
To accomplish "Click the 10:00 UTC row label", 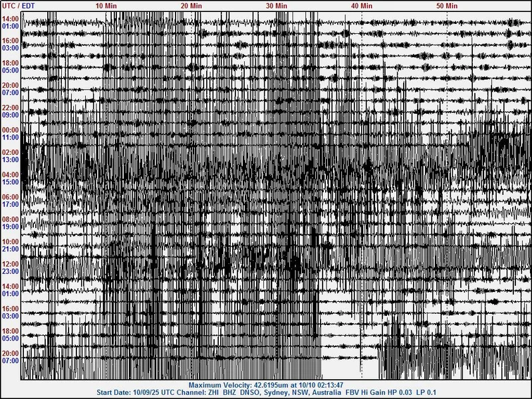I will pos(11,242).
